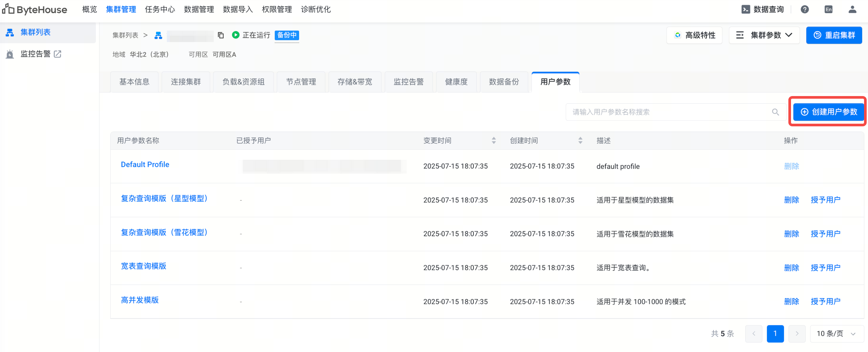Sort table by 创建时间 column
The image size is (868, 352).
pyautogui.click(x=580, y=140)
